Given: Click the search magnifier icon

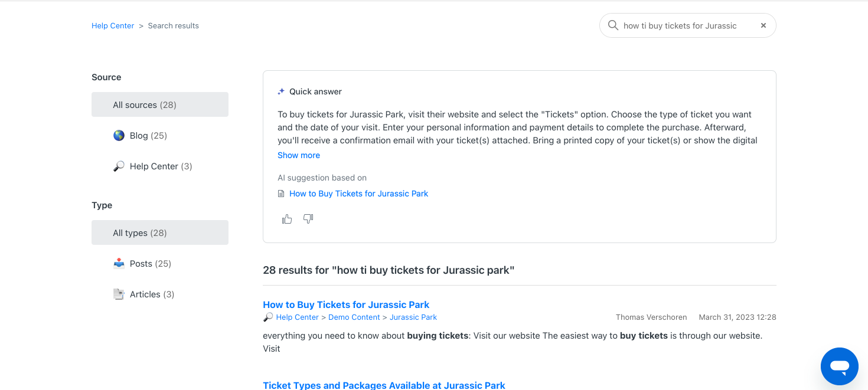Looking at the screenshot, I should tap(613, 25).
